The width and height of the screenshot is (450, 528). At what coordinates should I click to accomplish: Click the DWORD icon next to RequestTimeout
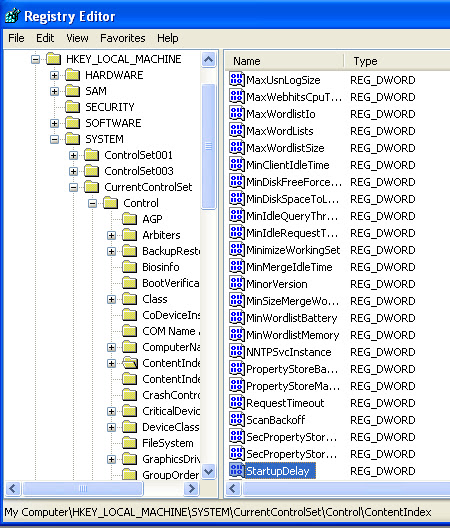pos(236,402)
